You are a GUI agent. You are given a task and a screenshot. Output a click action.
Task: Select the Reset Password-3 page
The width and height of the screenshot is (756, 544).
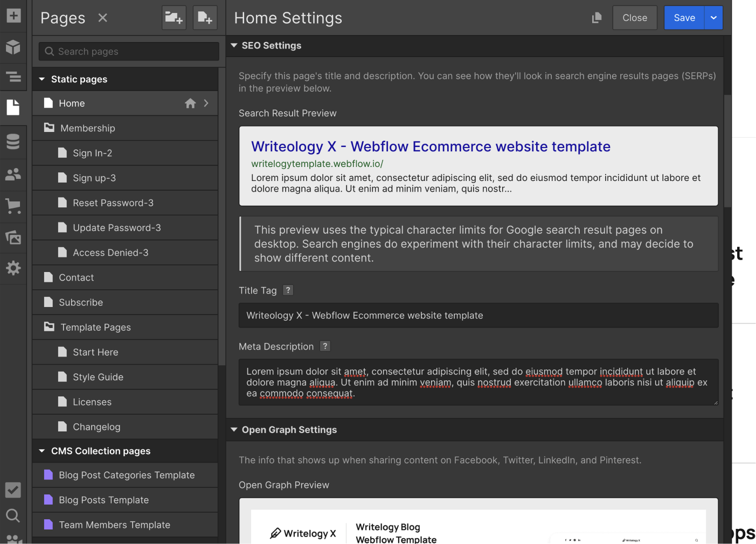click(125, 203)
